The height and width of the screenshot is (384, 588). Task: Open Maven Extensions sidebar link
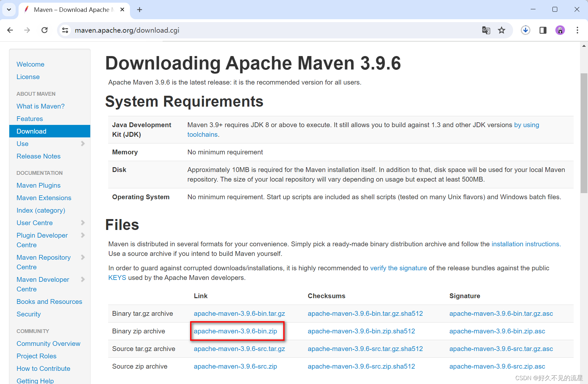tap(44, 198)
